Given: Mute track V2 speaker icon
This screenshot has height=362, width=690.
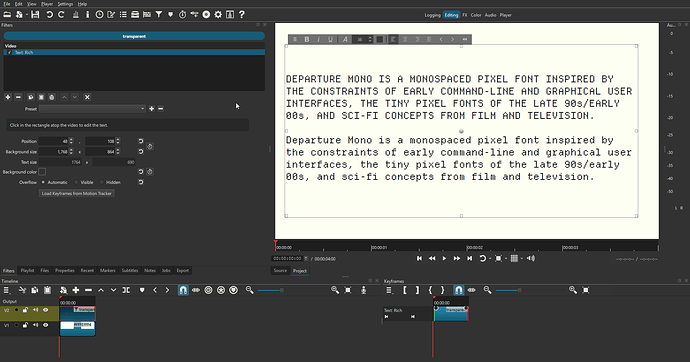Looking at the screenshot, I should click(36, 310).
